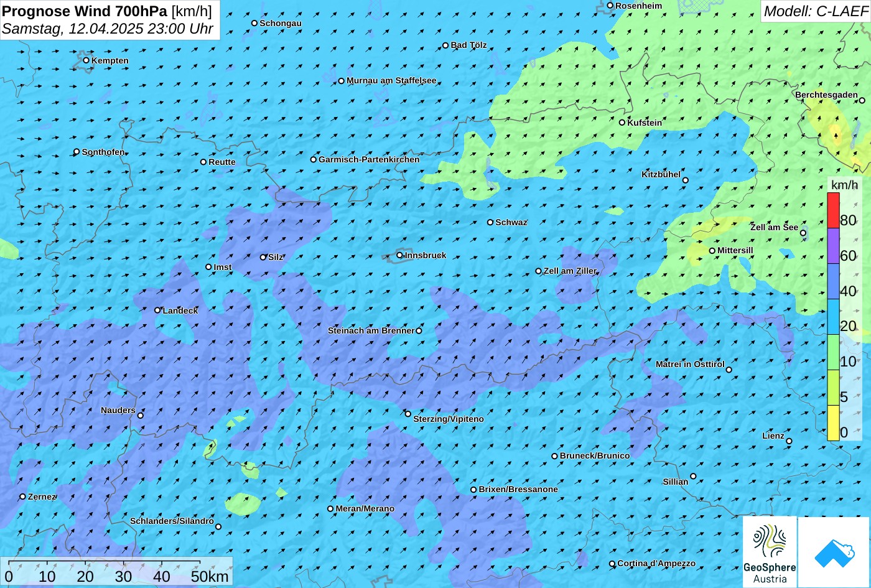Screen dimensions: 871x588
Task: Click the Rosenheim label
Action: coord(638,6)
